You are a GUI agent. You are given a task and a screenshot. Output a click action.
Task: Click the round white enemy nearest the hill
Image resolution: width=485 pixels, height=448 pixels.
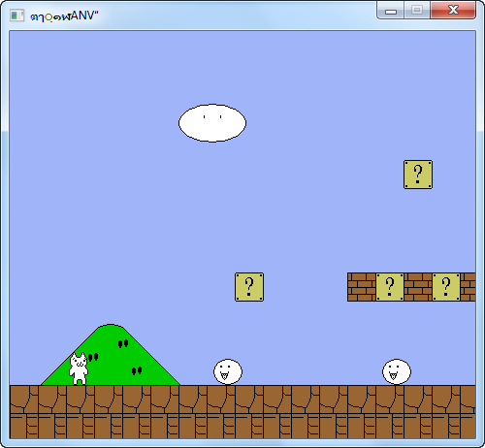point(228,371)
